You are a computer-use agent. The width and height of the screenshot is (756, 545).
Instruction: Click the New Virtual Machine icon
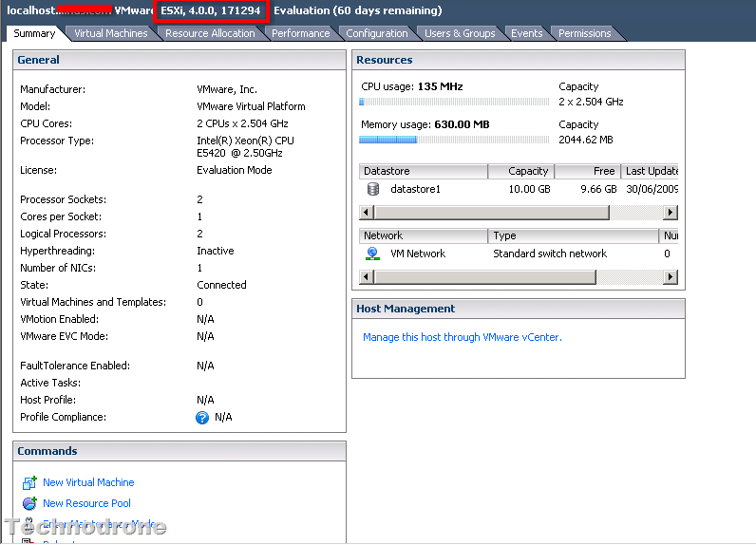[x=29, y=482]
